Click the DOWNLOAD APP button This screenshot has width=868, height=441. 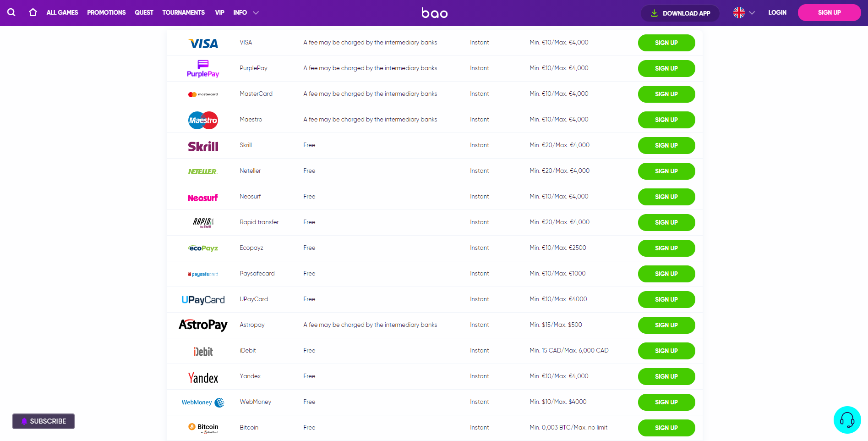pyautogui.click(x=680, y=13)
